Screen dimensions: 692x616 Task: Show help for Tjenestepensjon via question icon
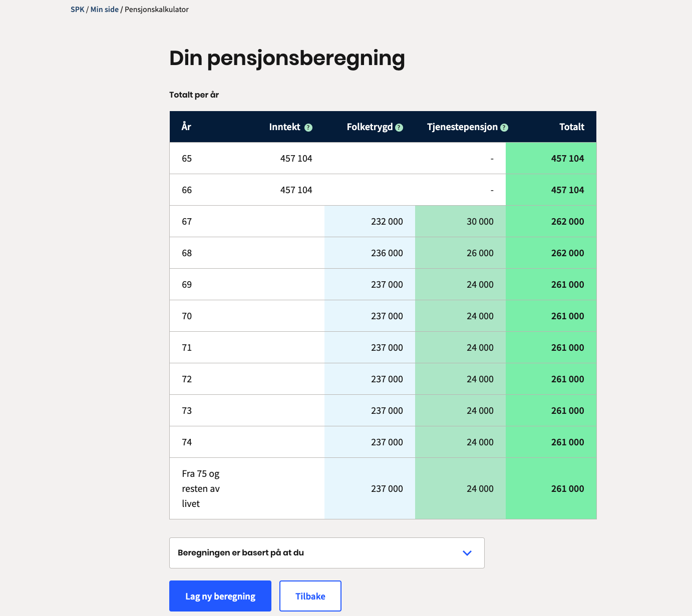click(504, 128)
